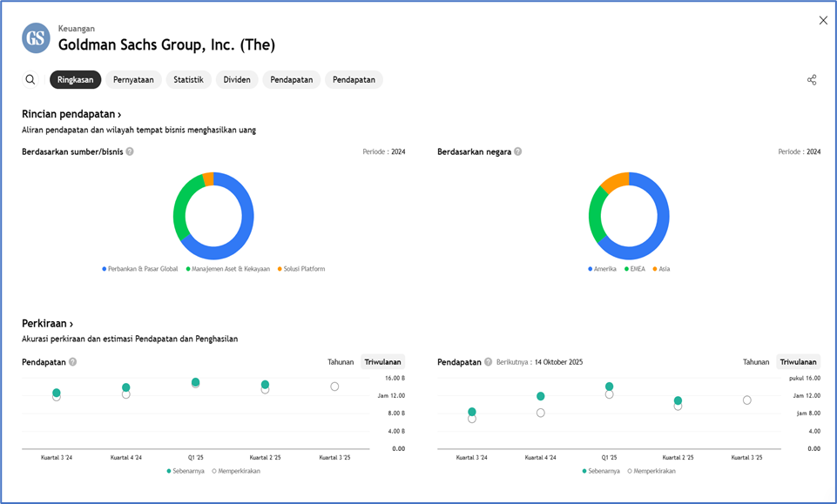
Task: Expand the Perkiraan section
Action: pos(47,324)
